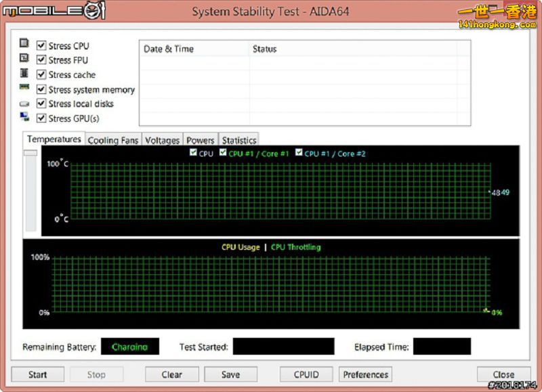Open the CPUID panel button
This screenshot has height=392, width=542.
pyautogui.click(x=307, y=374)
